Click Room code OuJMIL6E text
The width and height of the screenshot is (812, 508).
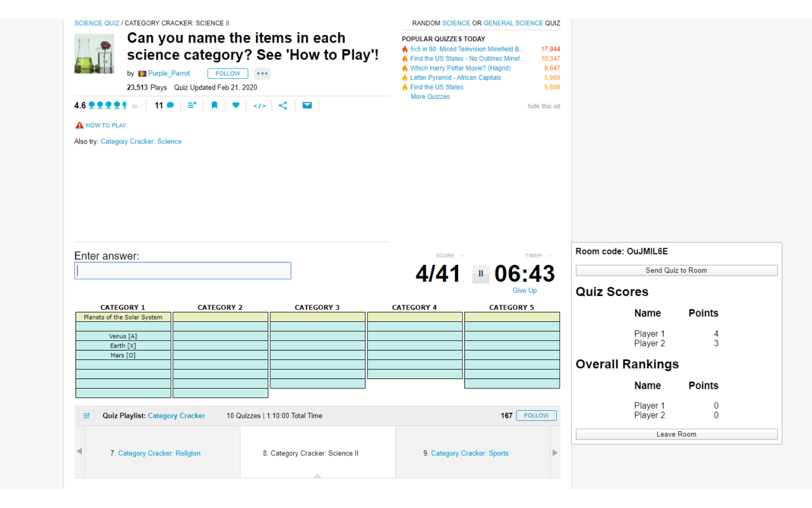tap(622, 251)
